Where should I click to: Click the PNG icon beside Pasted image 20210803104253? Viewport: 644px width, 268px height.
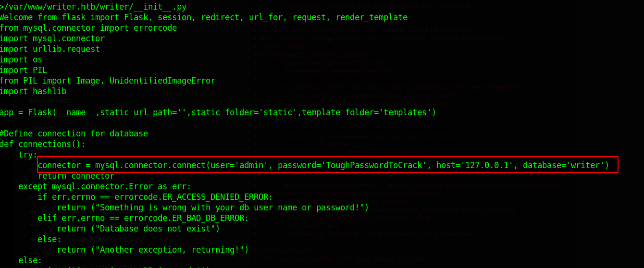coord(35,240)
